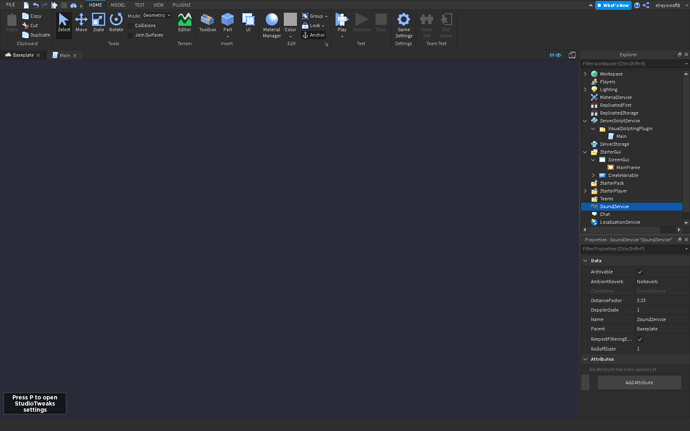
Task: Select the Main script icon in Explorer
Action: [x=611, y=136]
